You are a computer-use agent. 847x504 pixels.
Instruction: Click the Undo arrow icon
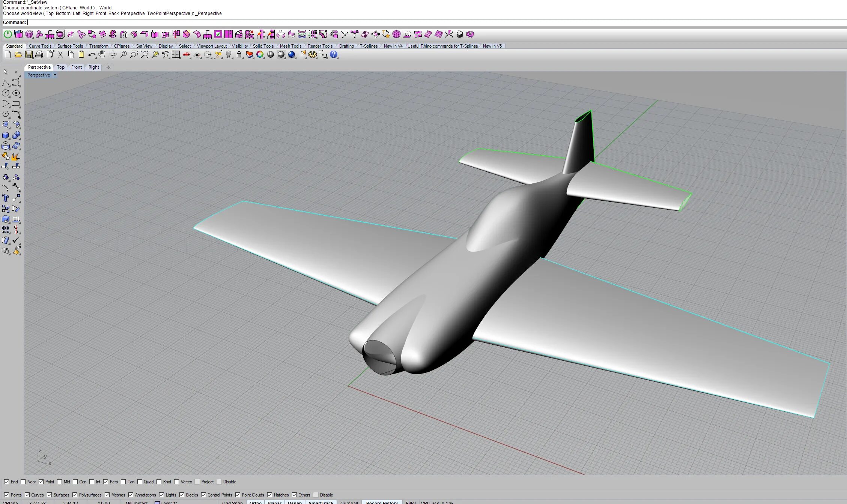[x=92, y=55]
